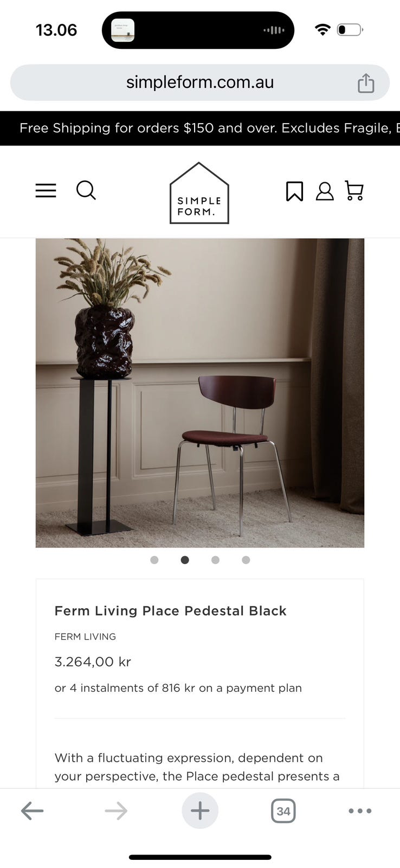
Task: Open the browser three-dots more menu
Action: click(x=360, y=811)
